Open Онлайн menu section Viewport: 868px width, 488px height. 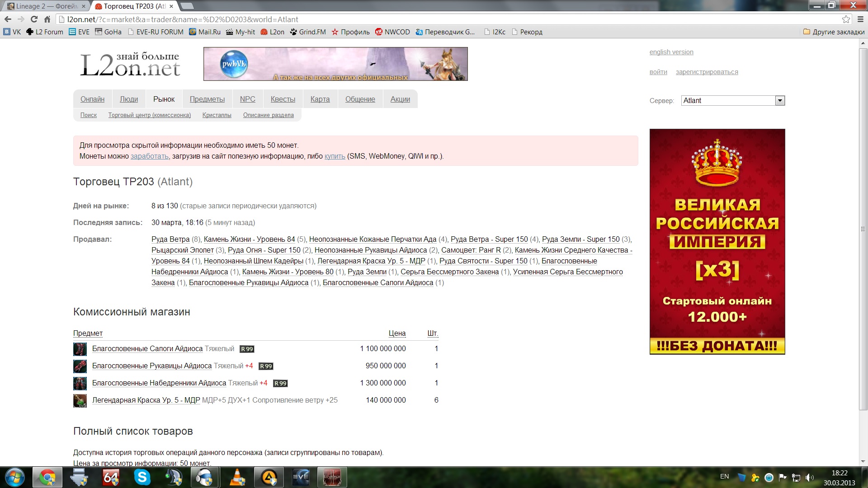[x=92, y=99]
